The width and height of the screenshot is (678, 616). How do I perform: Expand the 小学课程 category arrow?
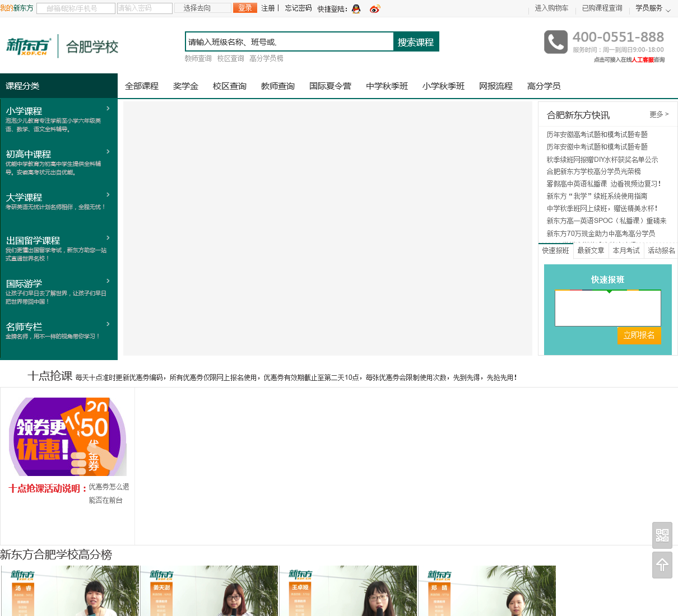(x=108, y=109)
